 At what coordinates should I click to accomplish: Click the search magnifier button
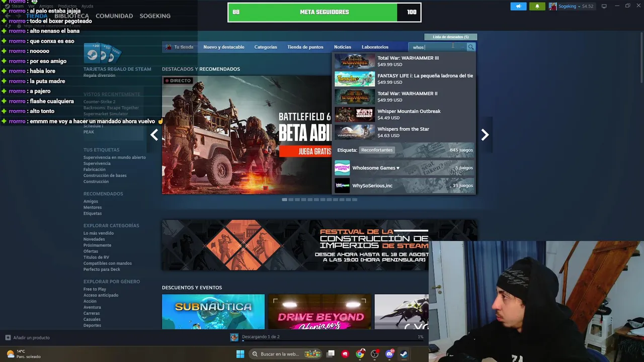tap(471, 47)
